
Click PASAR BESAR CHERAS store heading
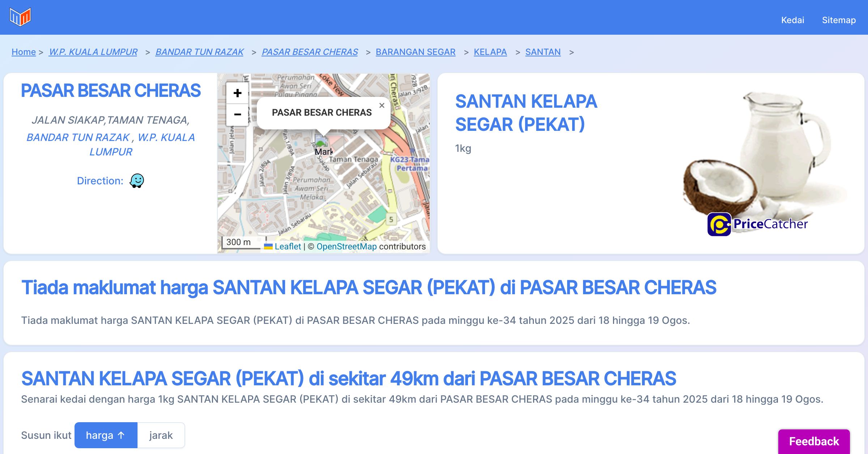click(x=111, y=90)
